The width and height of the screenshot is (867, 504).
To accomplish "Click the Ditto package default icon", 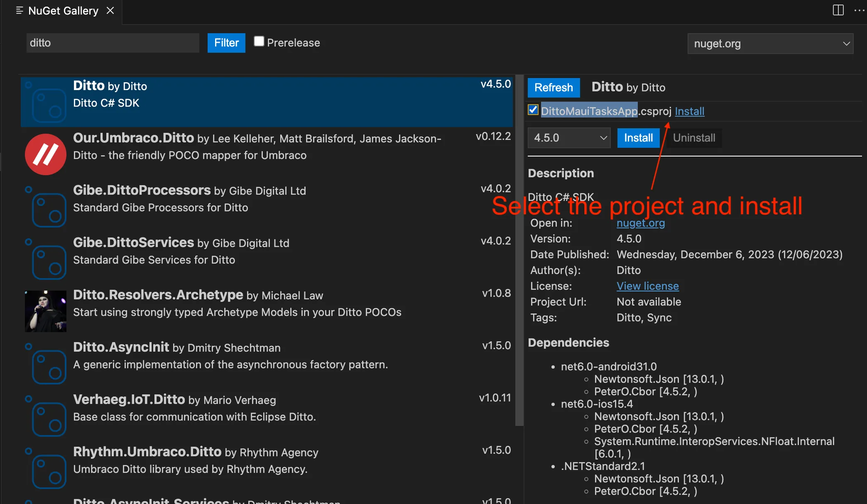I will tap(46, 102).
